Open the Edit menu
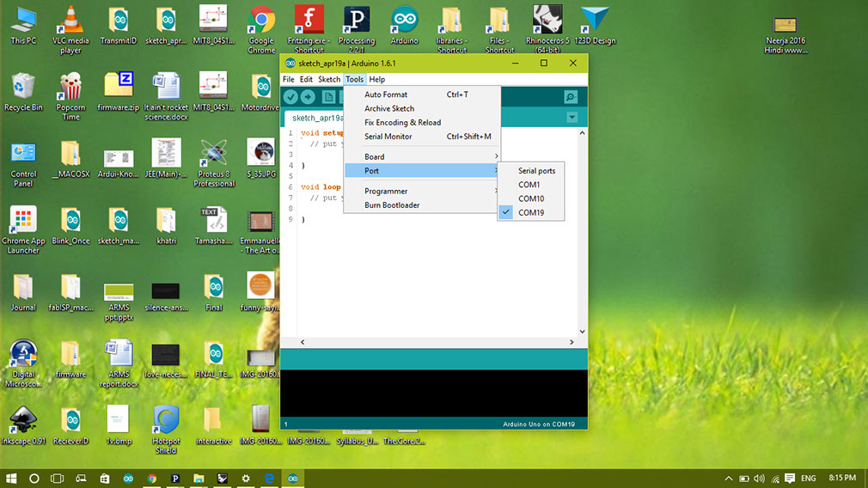Screen dimensions: 868x488 (x=306, y=79)
